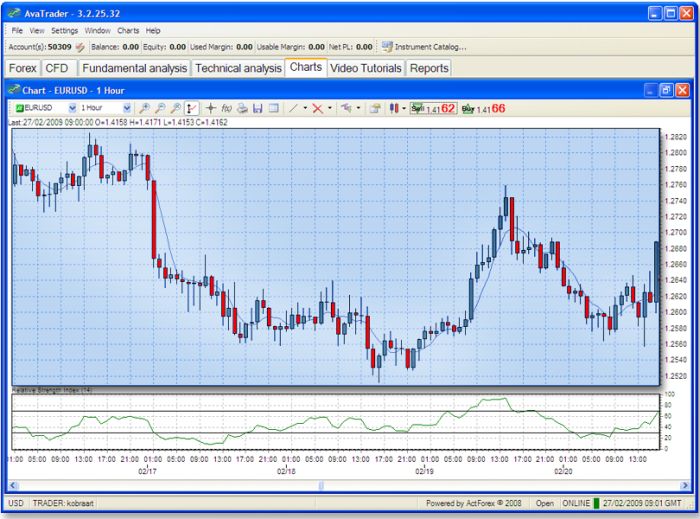Select the line drawing tool

pyautogui.click(x=294, y=108)
